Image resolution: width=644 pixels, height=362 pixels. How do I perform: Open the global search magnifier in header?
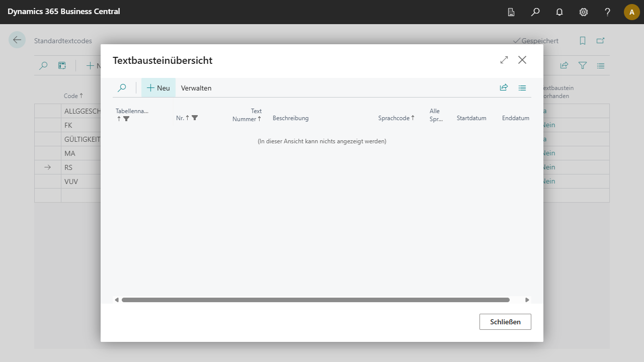point(535,12)
